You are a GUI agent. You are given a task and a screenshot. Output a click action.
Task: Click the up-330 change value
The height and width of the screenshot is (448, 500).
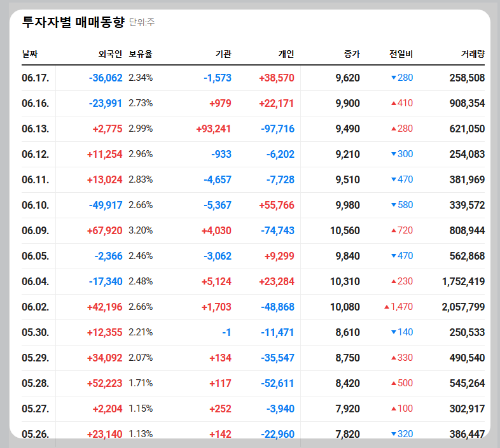click(402, 358)
